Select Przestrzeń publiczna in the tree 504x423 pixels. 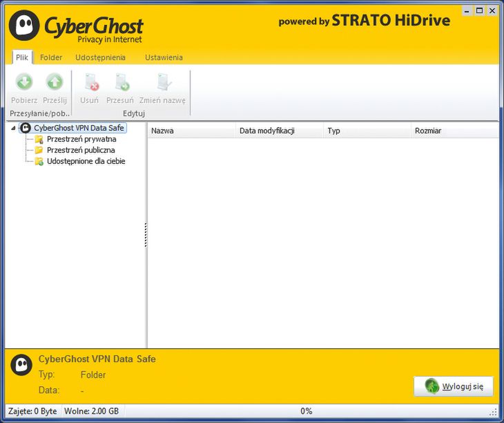81,150
